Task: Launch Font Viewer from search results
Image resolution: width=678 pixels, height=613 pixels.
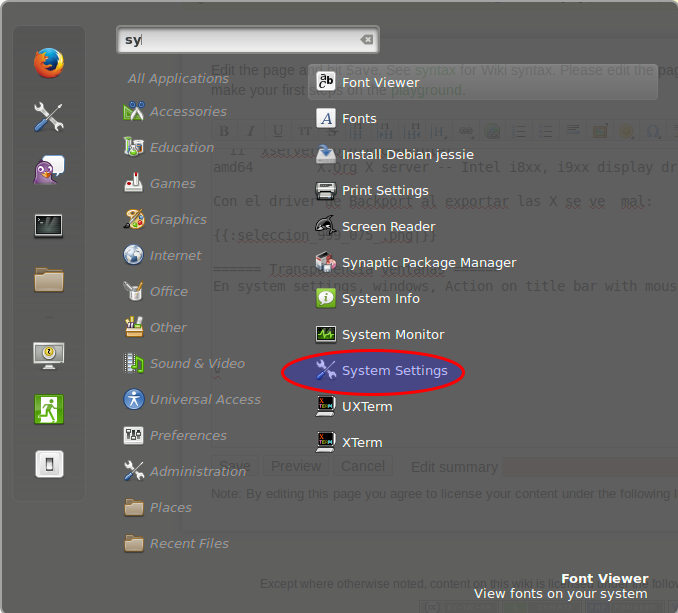Action: 380,83
